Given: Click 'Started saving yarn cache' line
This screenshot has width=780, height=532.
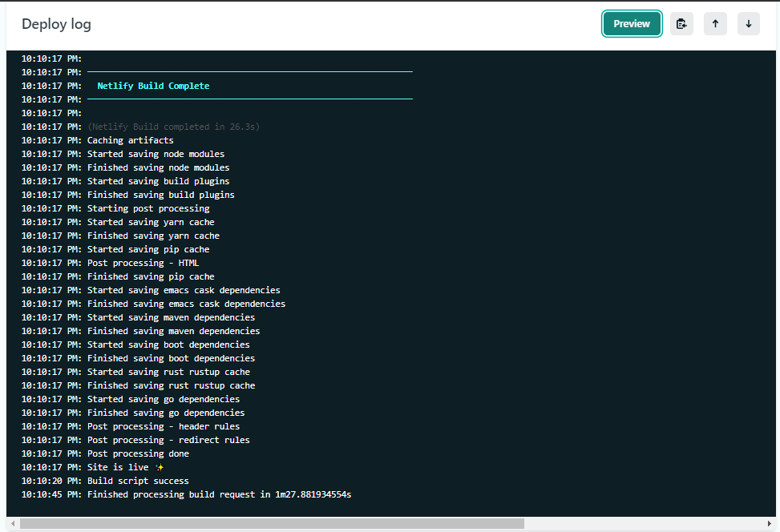Looking at the screenshot, I should coord(151,222).
